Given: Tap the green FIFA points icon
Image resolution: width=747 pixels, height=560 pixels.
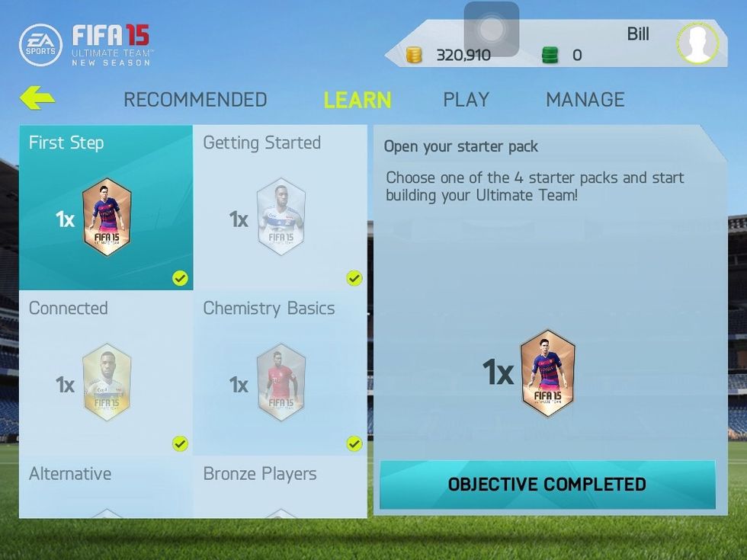Looking at the screenshot, I should (550, 55).
